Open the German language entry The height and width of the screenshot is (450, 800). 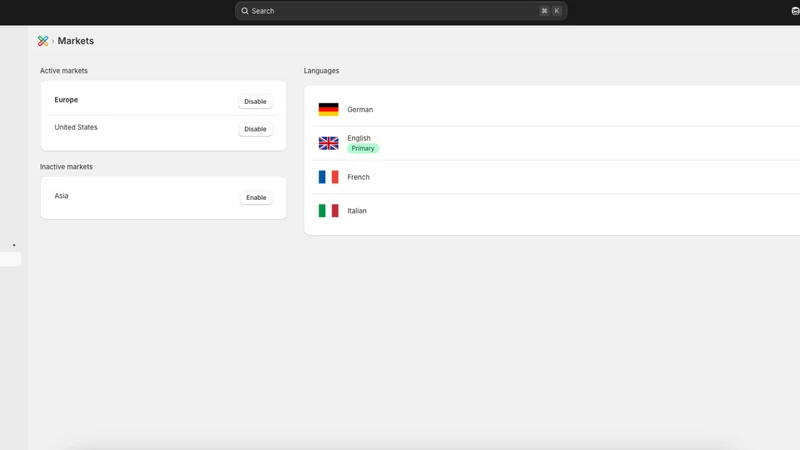(x=556, y=109)
